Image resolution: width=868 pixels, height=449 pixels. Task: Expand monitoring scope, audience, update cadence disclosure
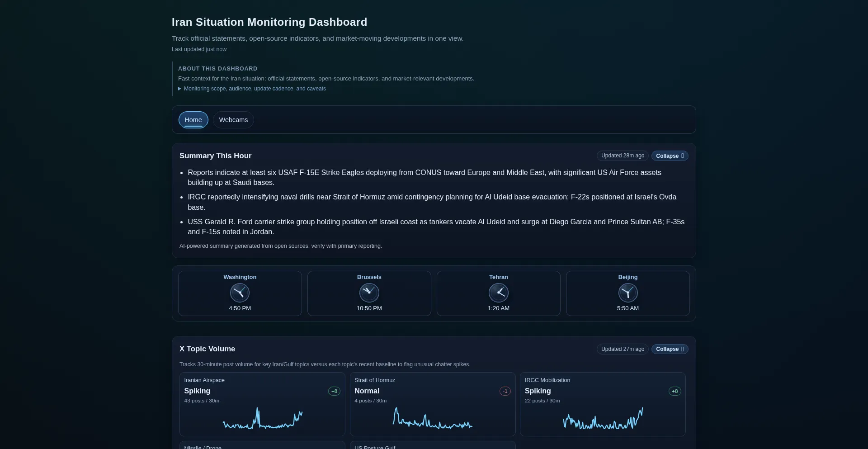(x=255, y=89)
